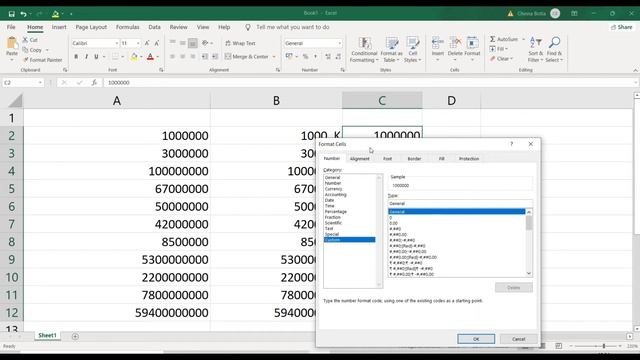Open the Calibri font name dropdown

117,43
